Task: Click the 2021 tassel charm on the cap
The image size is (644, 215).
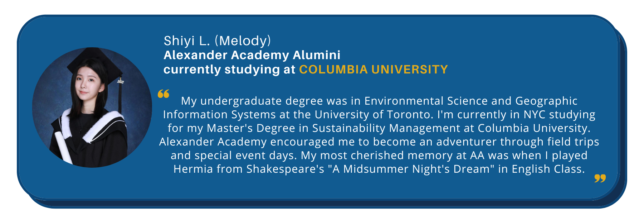Action: 121,82
